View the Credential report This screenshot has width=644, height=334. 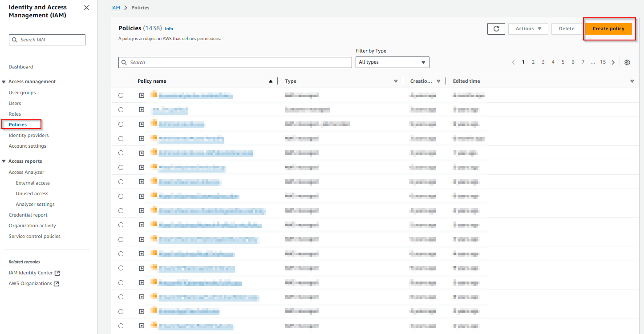[28, 215]
